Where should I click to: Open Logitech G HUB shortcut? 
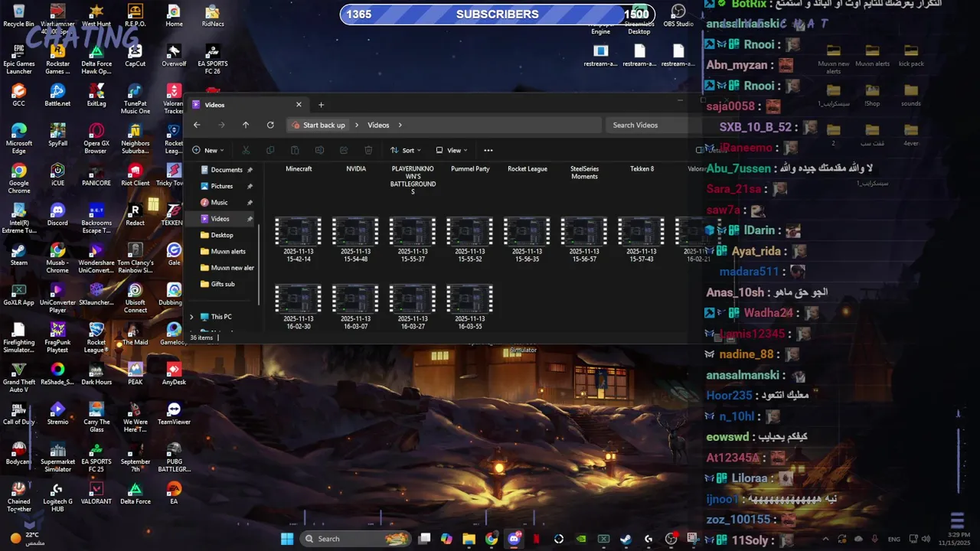pos(57,497)
